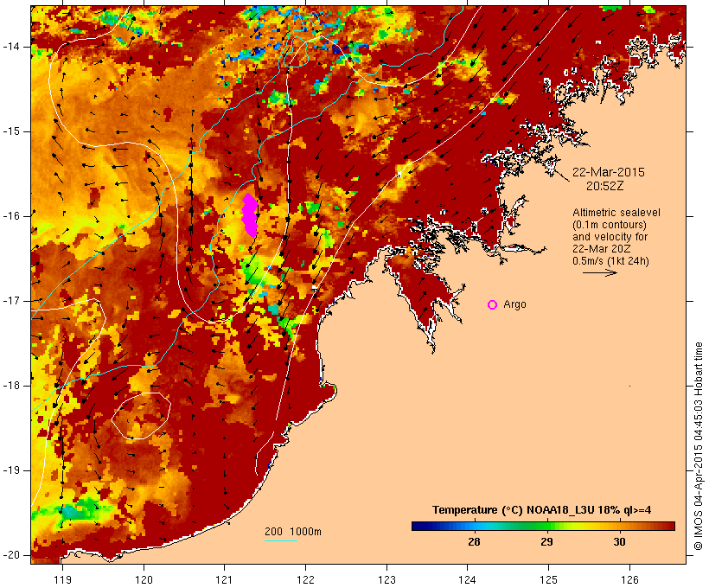The height and width of the screenshot is (588, 709).
Task: Click the colorbar label 29
Action: (x=546, y=541)
